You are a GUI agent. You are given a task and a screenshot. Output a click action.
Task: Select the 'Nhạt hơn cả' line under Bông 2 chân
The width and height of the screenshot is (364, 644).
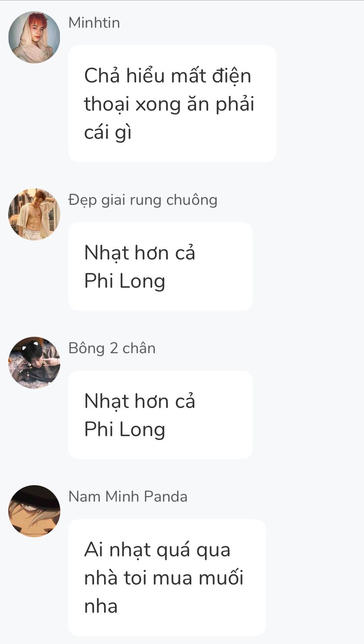pyautogui.click(x=140, y=401)
